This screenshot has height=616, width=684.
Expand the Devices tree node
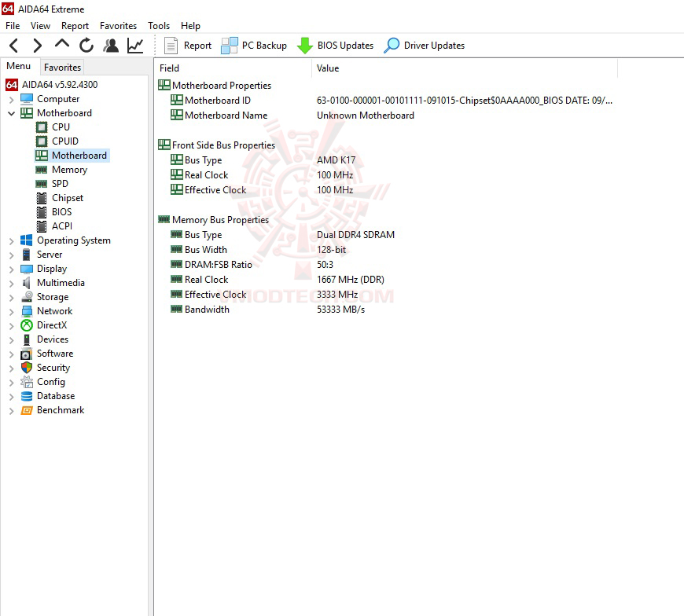(x=11, y=340)
